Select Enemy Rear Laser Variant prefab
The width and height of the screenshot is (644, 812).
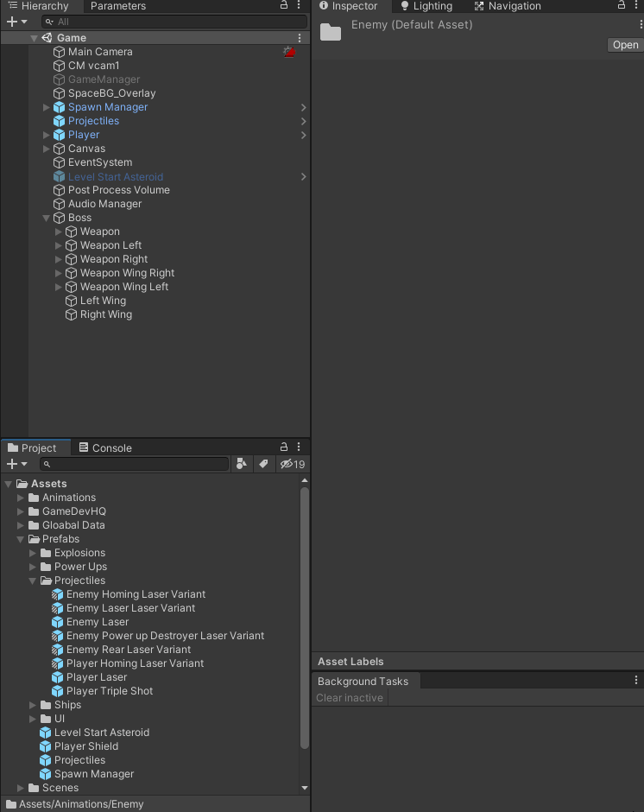[x=129, y=650]
